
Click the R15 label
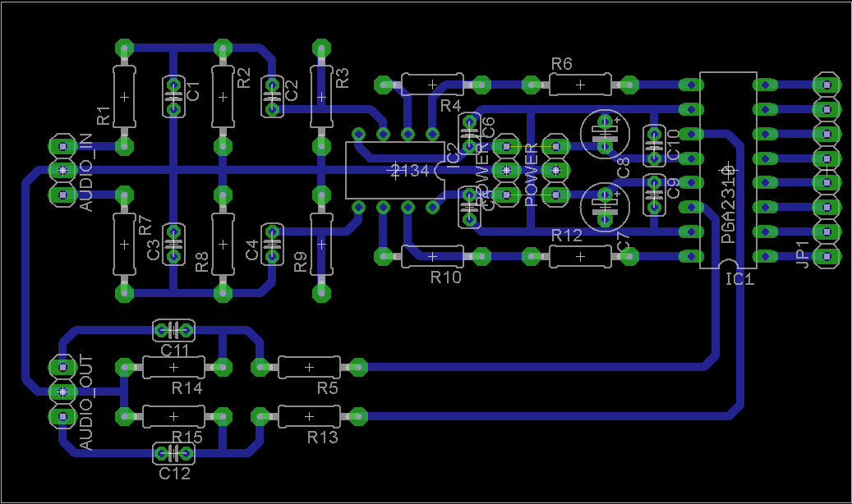[x=187, y=438]
